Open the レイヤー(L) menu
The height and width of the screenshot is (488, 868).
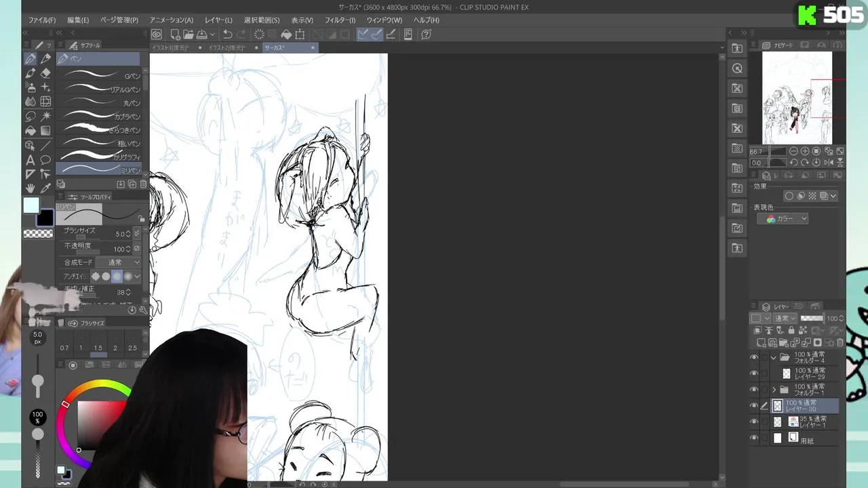(x=218, y=20)
